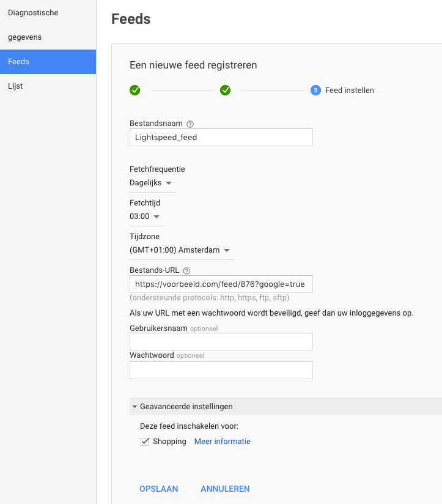This screenshot has width=442, height=504.
Task: Open the Fetchtijd 03:00 dropdown
Action: [145, 217]
